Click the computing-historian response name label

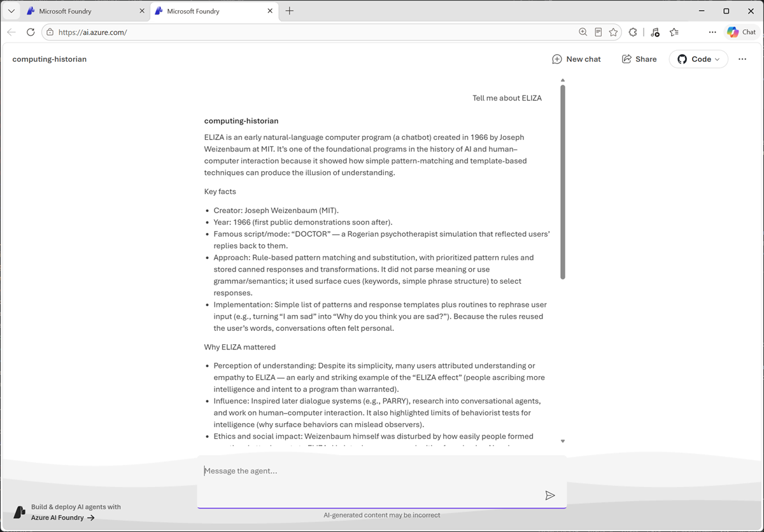pyautogui.click(x=241, y=121)
